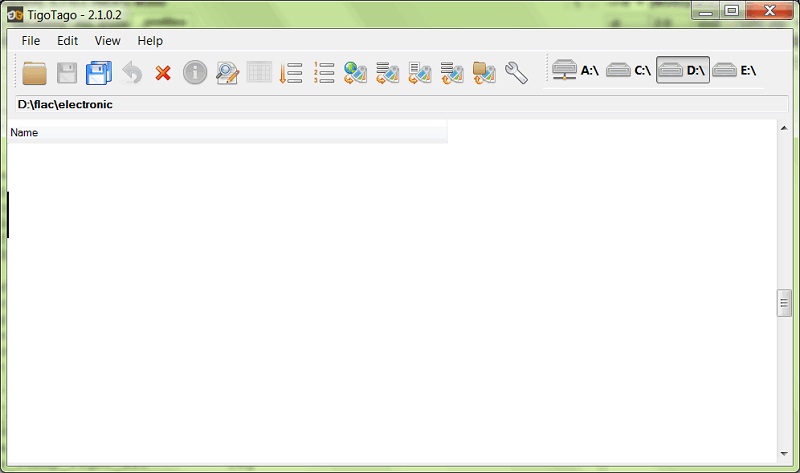Click the document page with tags icon
Image resolution: width=800 pixels, height=473 pixels.
click(420, 73)
